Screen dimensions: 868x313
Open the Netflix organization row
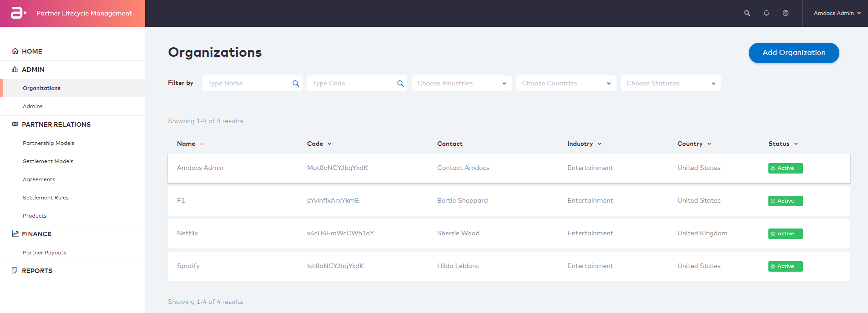[x=509, y=234]
